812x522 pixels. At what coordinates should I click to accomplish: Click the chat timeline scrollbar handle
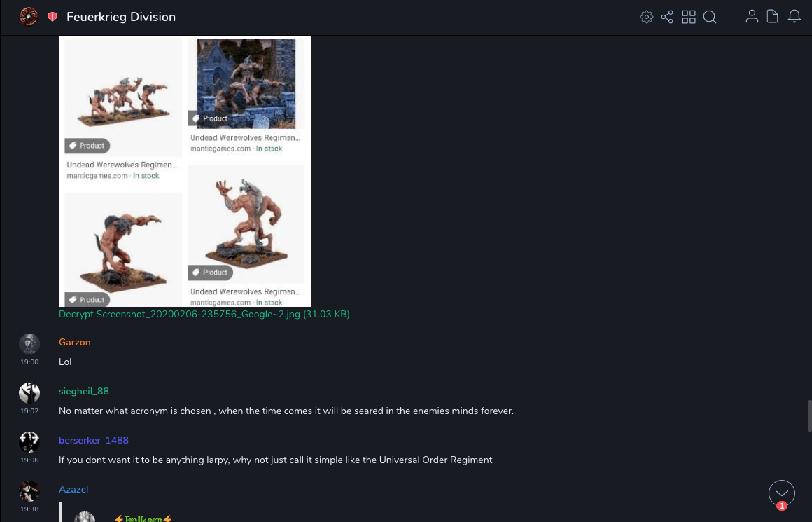(x=809, y=415)
